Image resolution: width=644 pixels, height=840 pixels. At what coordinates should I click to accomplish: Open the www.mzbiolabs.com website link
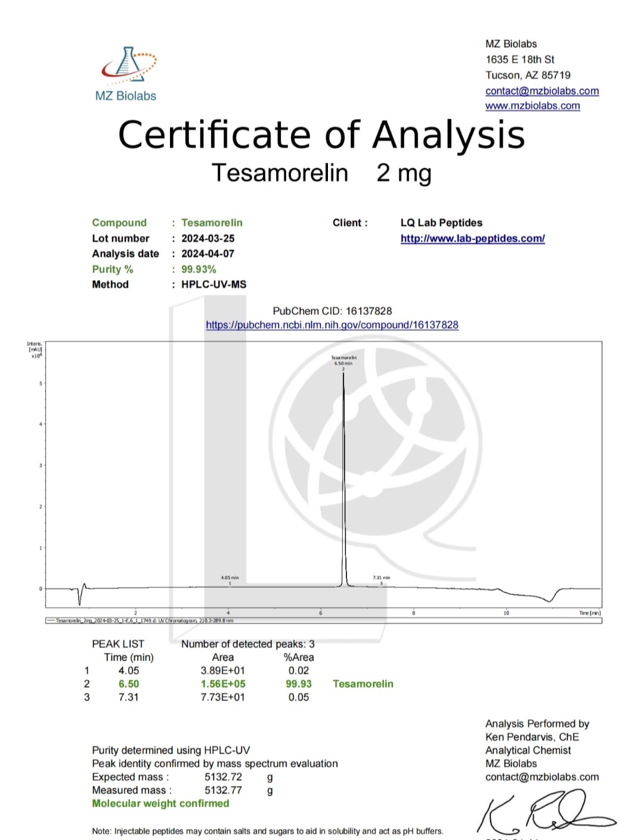[532, 106]
